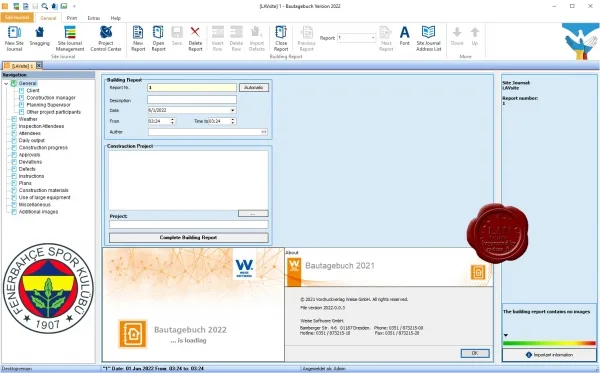
Task: Click the small triangle above the color bar
Action: pos(506,336)
